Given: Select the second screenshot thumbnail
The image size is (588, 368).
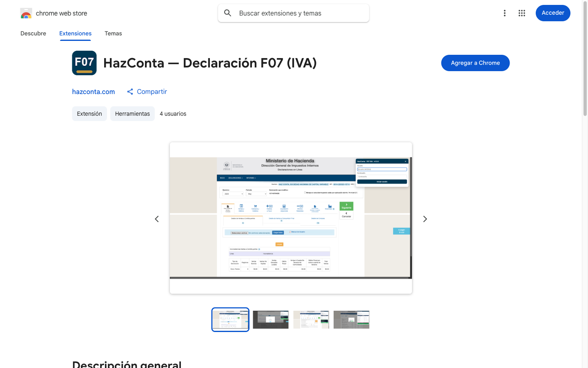Looking at the screenshot, I should pos(271,320).
